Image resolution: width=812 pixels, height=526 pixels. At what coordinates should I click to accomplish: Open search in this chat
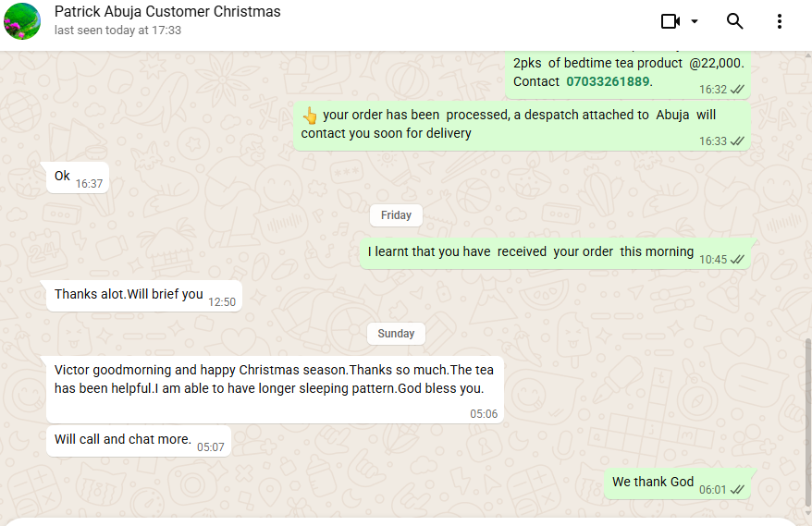(735, 21)
